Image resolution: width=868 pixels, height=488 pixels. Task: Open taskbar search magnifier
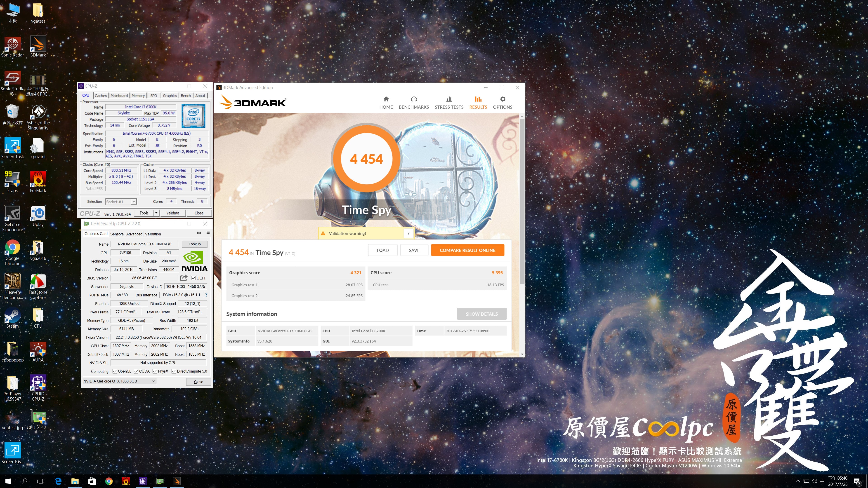pos(24,481)
